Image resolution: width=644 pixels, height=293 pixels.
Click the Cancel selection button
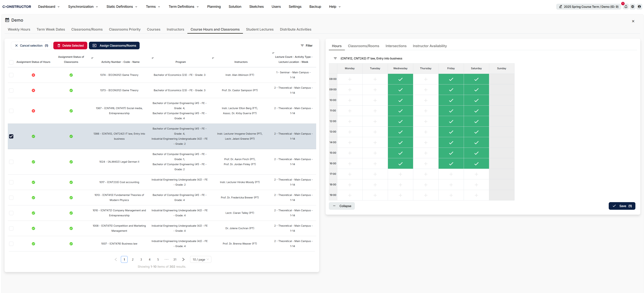click(x=31, y=45)
